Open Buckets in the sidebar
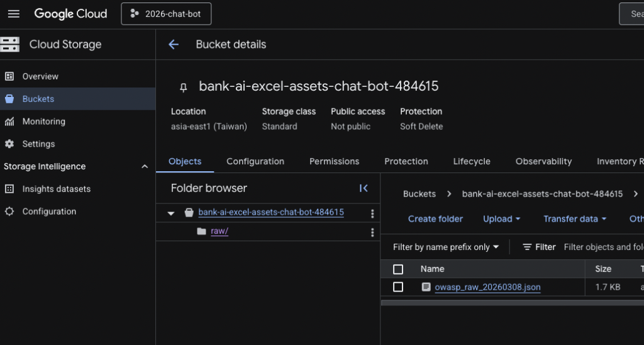This screenshot has width=644, height=345. (x=77, y=99)
